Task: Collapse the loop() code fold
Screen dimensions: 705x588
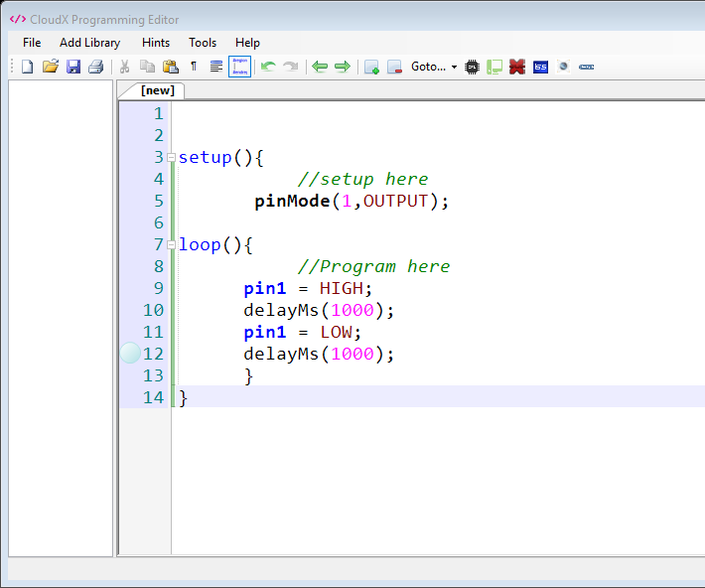Action: tap(172, 245)
